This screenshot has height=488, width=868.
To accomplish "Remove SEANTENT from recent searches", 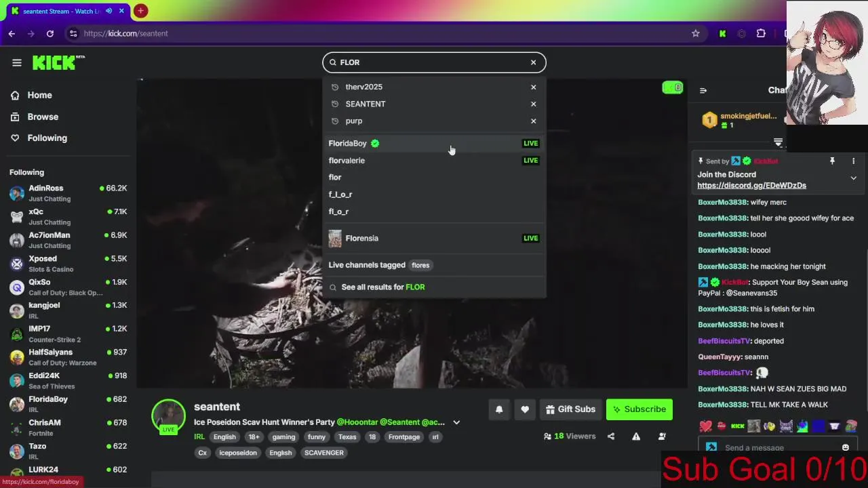I will tap(533, 104).
